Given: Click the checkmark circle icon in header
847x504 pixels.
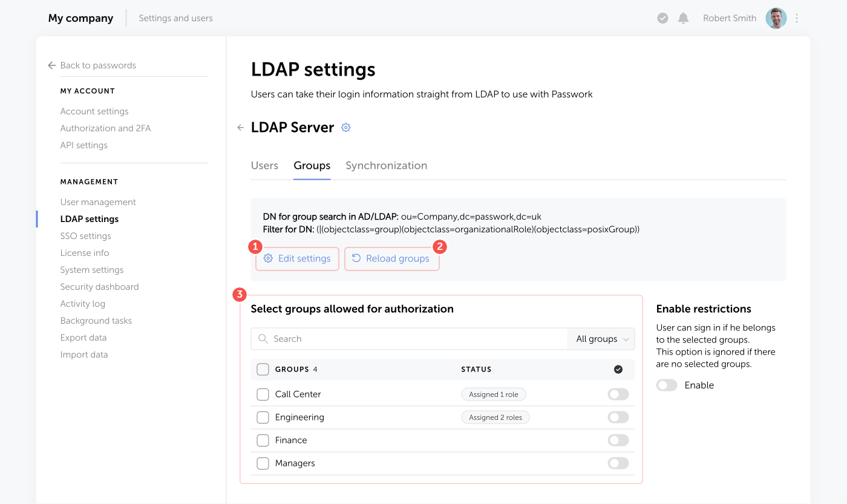Looking at the screenshot, I should tap(662, 18).
